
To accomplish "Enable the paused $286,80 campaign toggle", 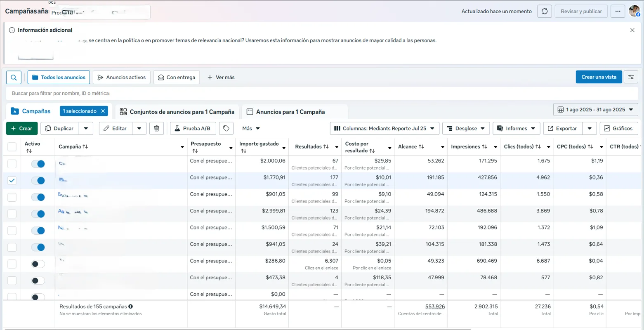I will click(x=38, y=264).
